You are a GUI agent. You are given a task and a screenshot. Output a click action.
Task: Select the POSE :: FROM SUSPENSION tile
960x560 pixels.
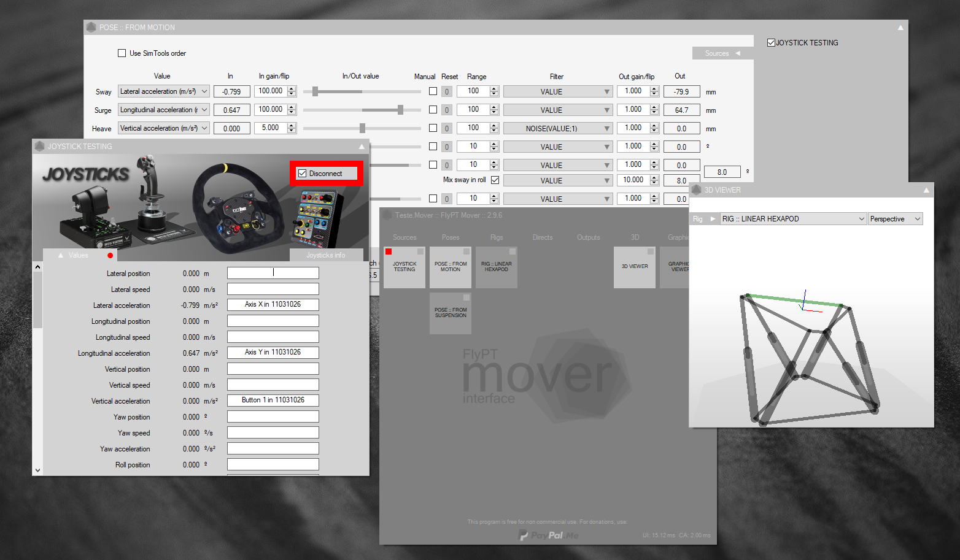coord(450,313)
